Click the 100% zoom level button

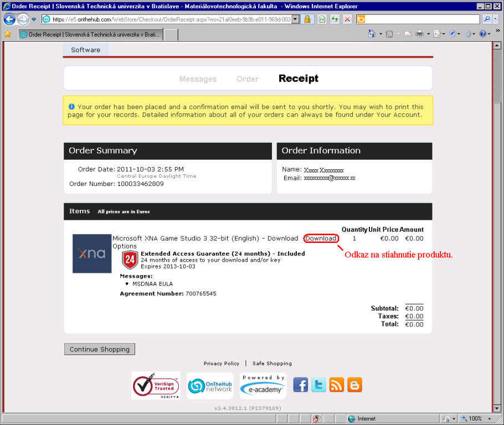click(472, 418)
